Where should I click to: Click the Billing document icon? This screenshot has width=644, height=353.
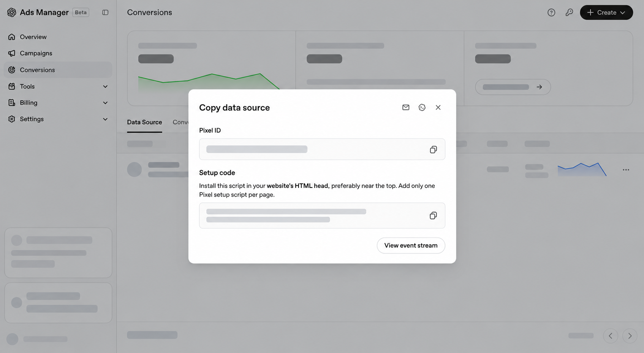pyautogui.click(x=12, y=103)
